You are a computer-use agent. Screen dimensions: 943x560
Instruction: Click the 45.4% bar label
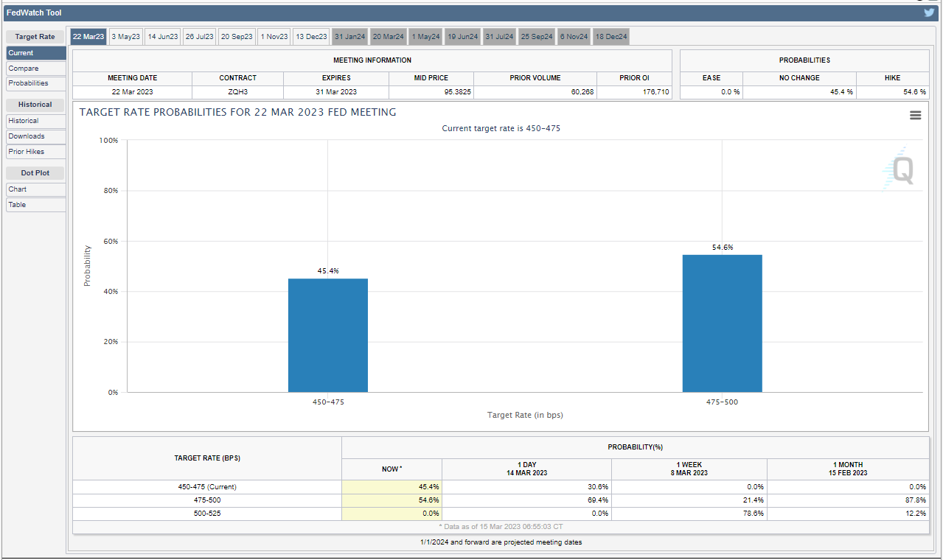pyautogui.click(x=328, y=271)
